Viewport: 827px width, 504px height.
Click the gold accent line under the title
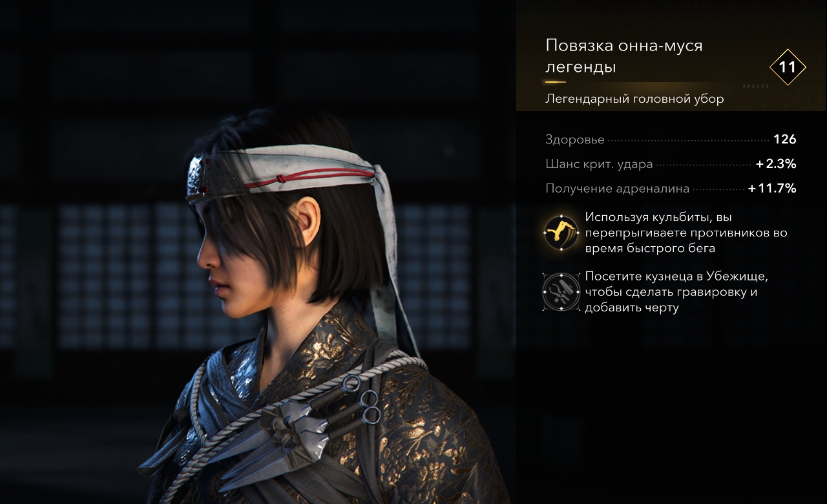(x=555, y=82)
